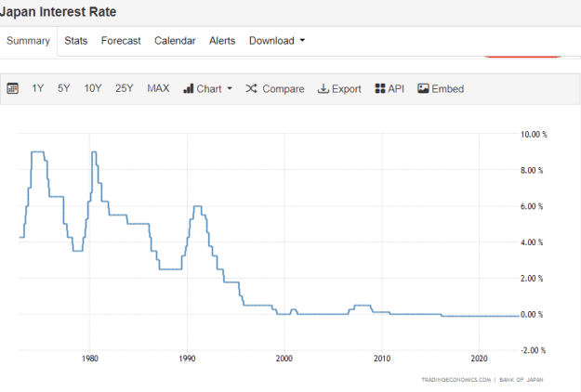The image size is (581, 392).
Task: Click the 2000 x-axis label
Action: [284, 359]
